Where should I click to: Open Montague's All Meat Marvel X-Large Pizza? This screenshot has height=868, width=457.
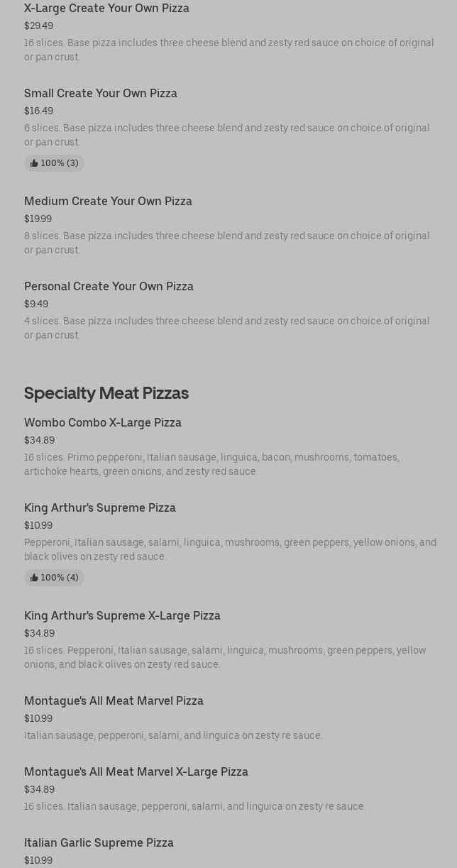pyautogui.click(x=136, y=771)
